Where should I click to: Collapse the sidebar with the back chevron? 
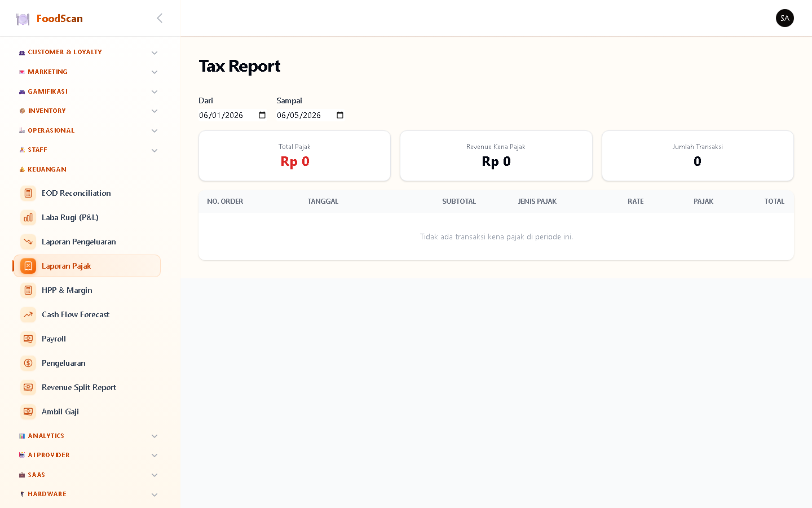pyautogui.click(x=160, y=18)
